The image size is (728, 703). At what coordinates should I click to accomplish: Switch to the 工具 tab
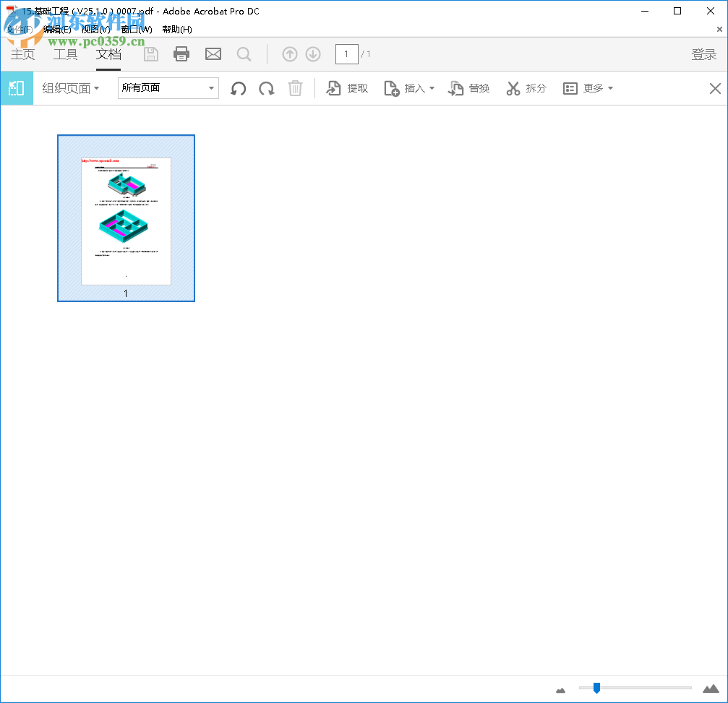click(x=65, y=53)
